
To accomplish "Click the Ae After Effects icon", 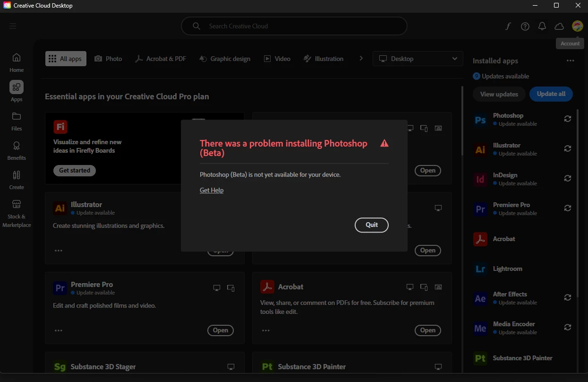I will pyautogui.click(x=480, y=298).
